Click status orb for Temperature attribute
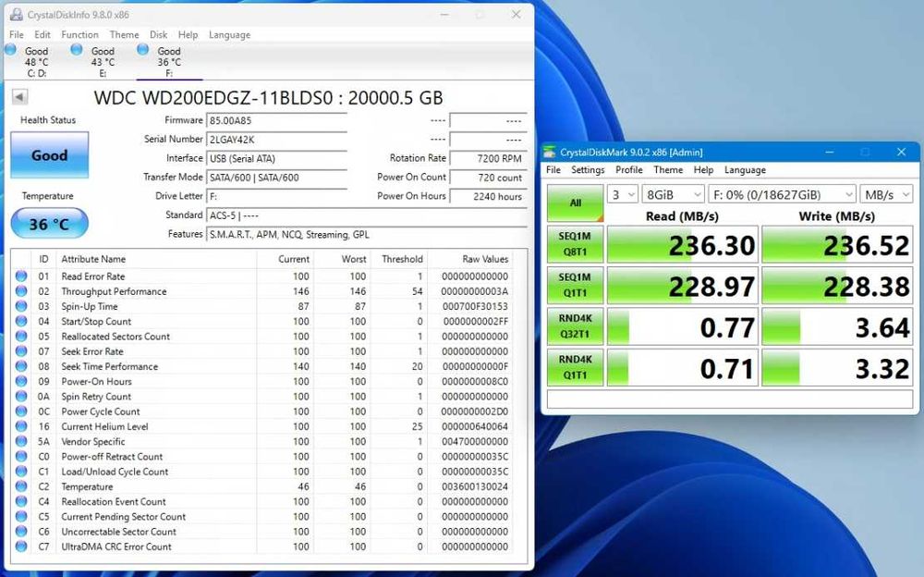Image resolution: width=924 pixels, height=577 pixels. coord(21,486)
